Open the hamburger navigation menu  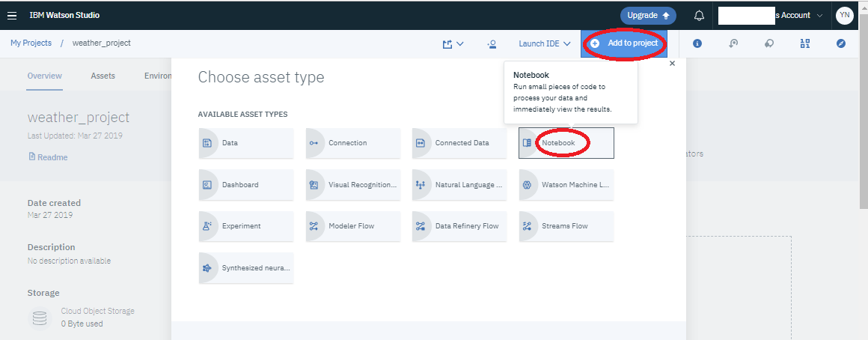(12, 16)
